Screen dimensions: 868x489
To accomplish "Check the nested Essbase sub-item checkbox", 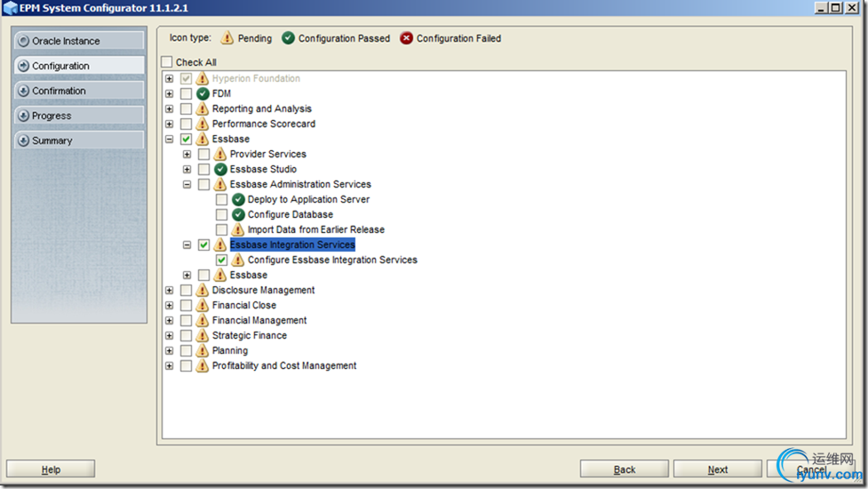I will [203, 275].
